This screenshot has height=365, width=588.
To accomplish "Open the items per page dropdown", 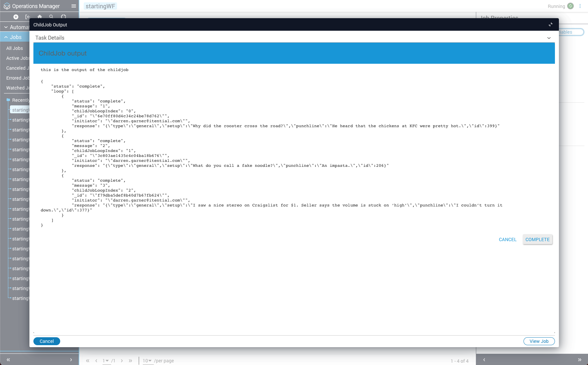I will pyautogui.click(x=147, y=361).
